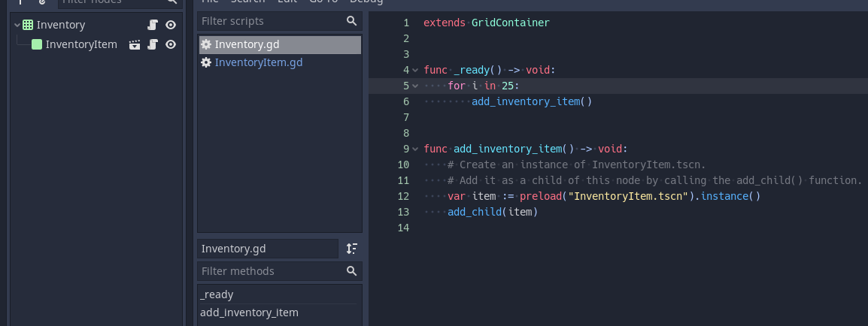Click the gear icon next to Inventory.gd

click(206, 45)
